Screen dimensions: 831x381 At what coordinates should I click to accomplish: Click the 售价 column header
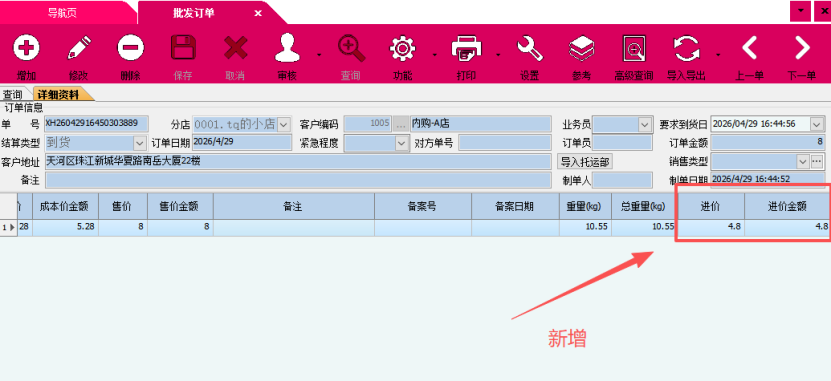[122, 207]
